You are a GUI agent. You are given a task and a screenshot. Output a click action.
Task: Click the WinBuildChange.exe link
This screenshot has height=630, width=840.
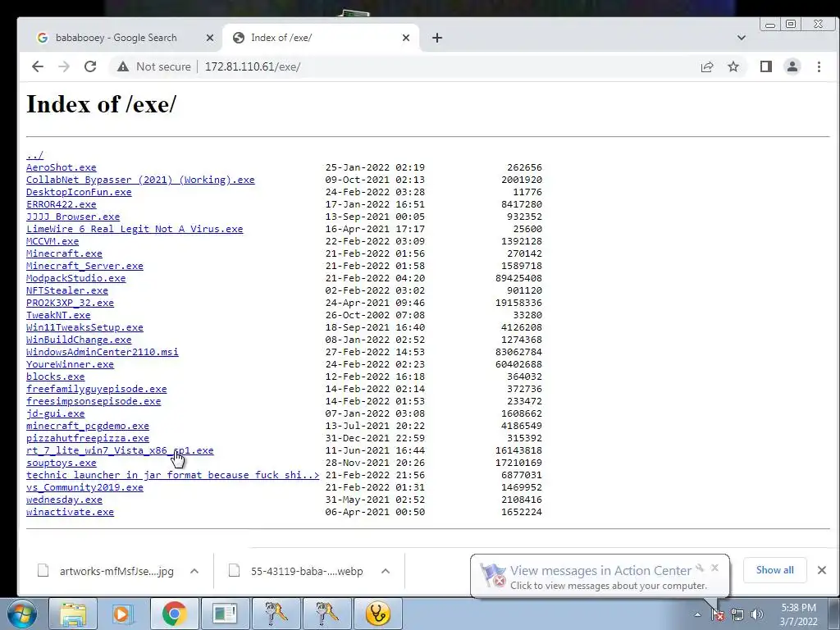tap(79, 340)
